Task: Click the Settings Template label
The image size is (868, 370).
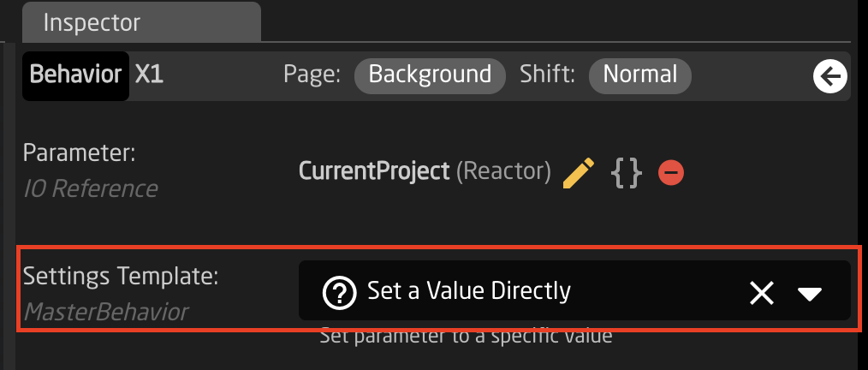Action: pos(121,277)
